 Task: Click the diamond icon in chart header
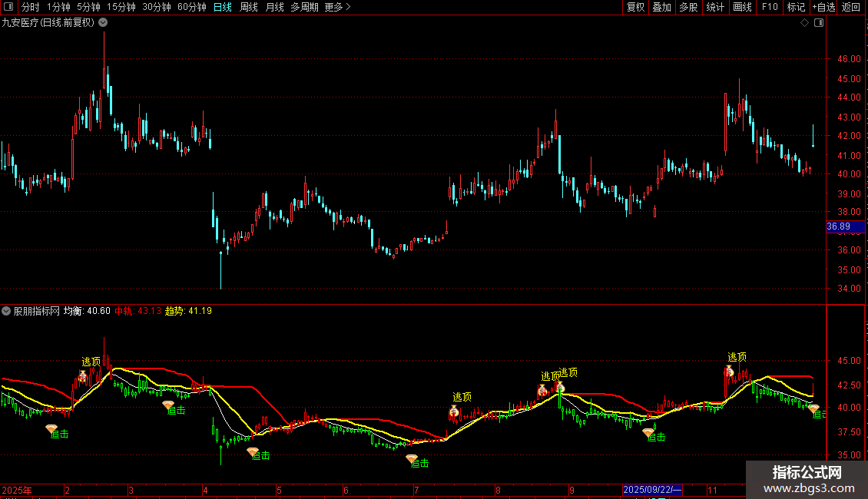click(805, 23)
